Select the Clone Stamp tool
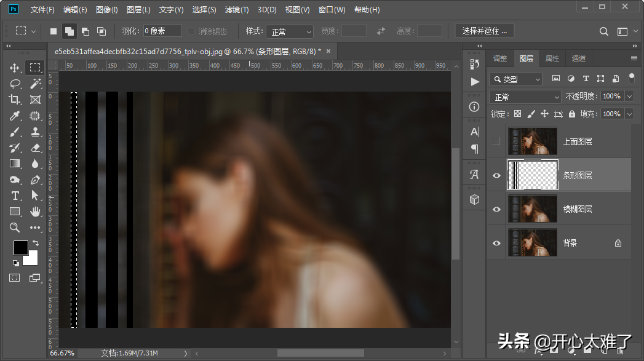 click(x=35, y=132)
